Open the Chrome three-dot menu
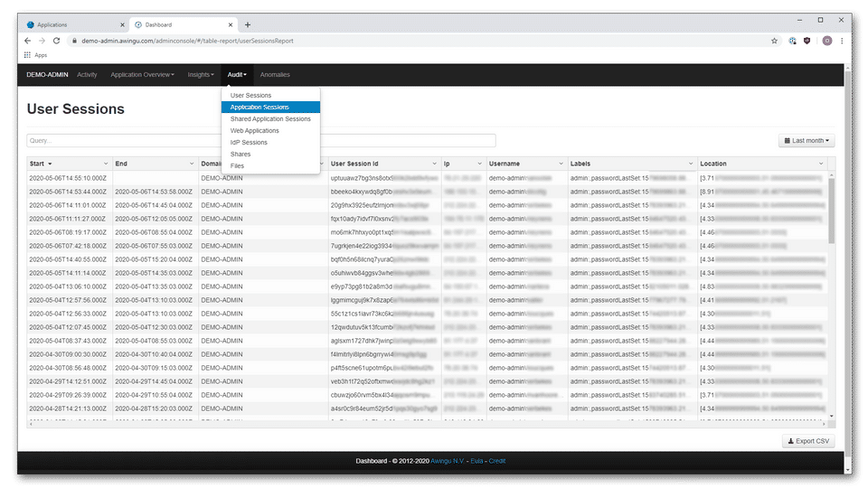The width and height of the screenshot is (868, 488). pyautogui.click(x=842, y=41)
